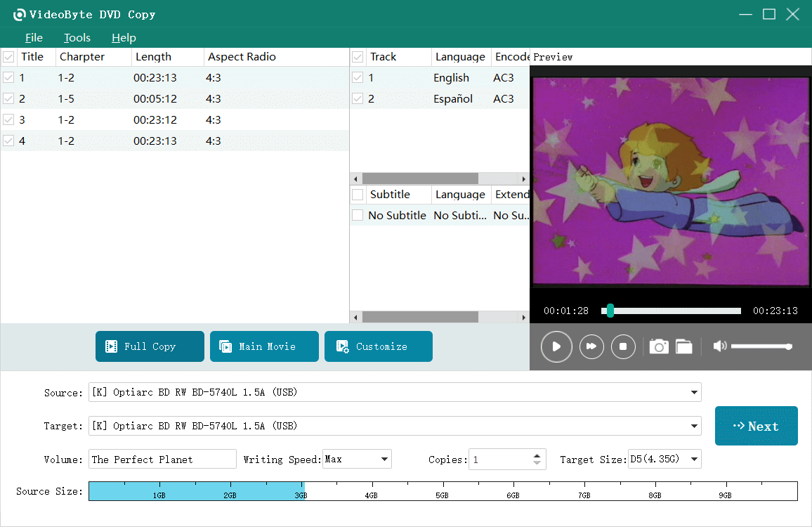Viewport: 812px width, 527px height.
Task: Select Customize mode
Action: [x=379, y=346]
